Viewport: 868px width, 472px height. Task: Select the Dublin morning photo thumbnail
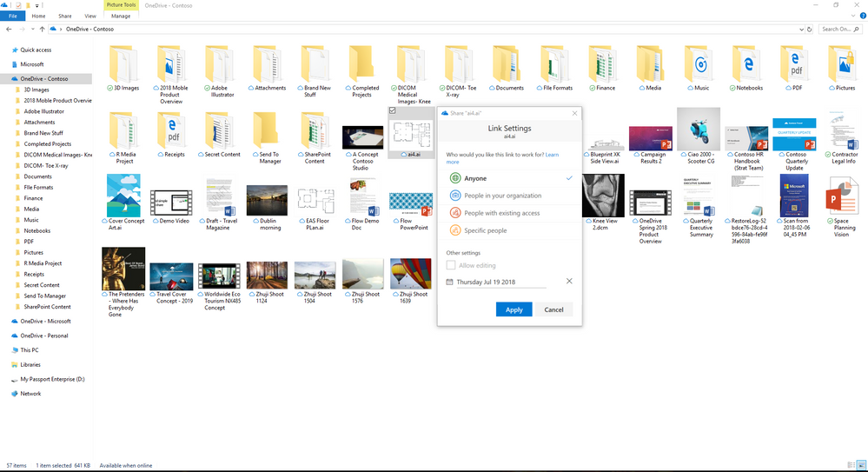267,200
